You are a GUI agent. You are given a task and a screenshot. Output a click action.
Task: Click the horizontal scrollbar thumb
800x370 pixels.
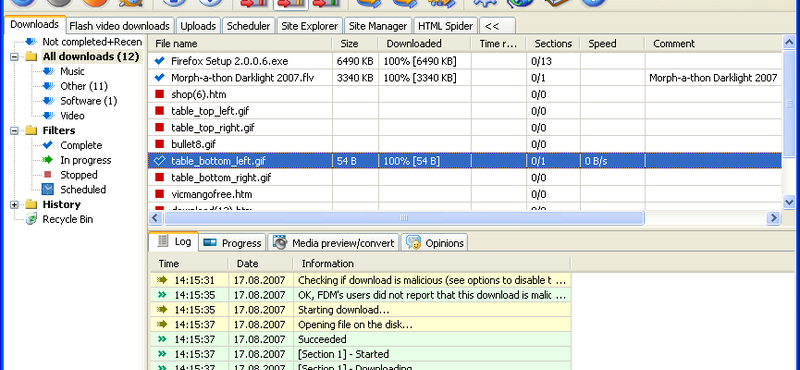tap(404, 218)
